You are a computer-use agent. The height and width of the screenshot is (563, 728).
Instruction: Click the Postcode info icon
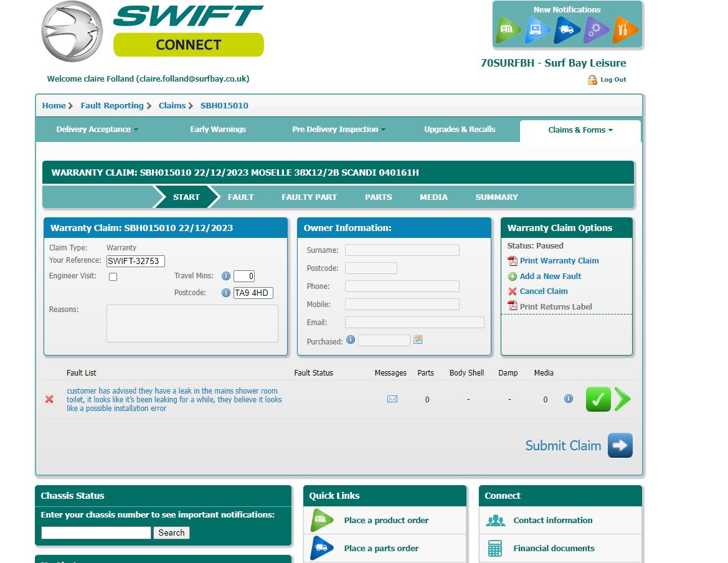coord(226,293)
